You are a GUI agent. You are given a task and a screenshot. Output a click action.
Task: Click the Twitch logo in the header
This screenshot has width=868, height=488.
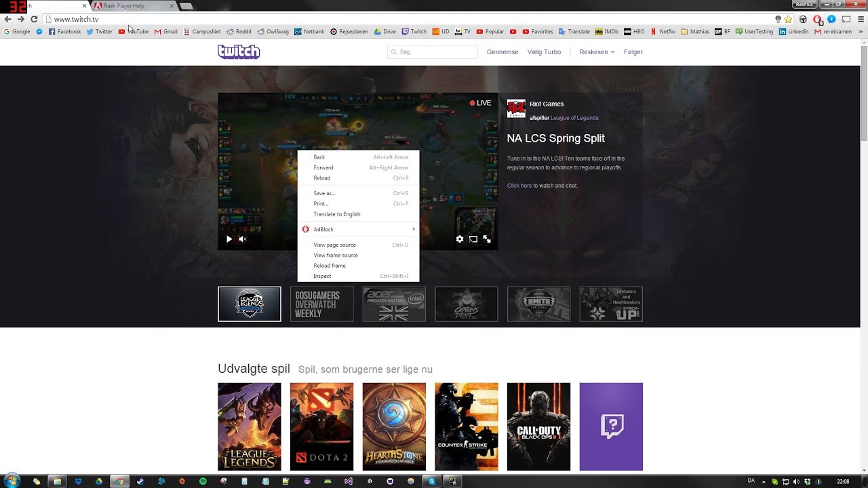239,52
